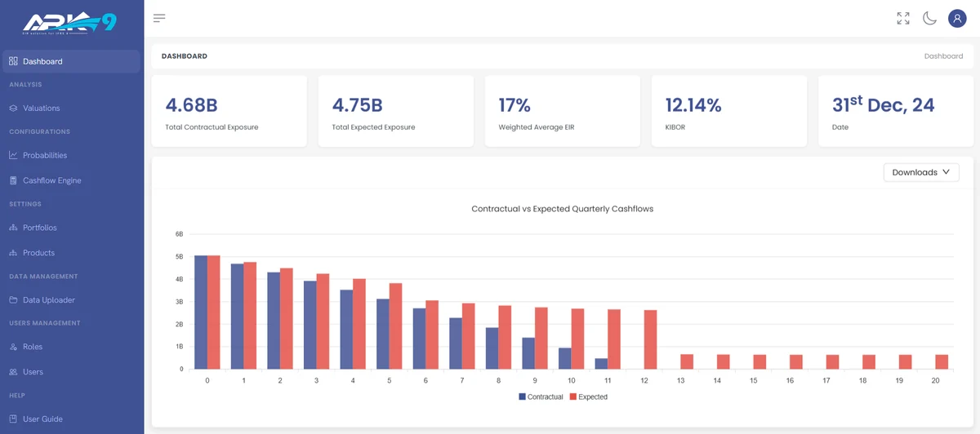Select the KIBOR 12.14% card

click(729, 112)
